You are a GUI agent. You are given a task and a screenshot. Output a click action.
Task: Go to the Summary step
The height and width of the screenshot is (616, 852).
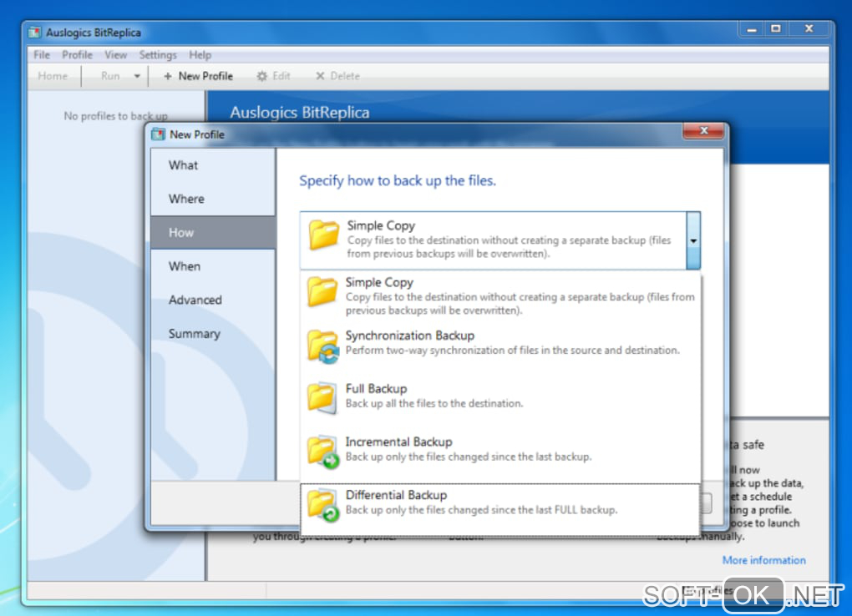tap(213, 334)
